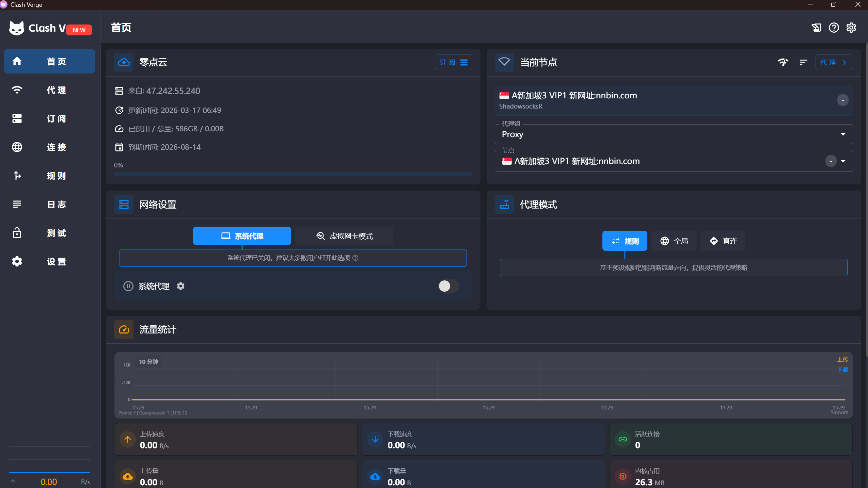Image resolution: width=868 pixels, height=488 pixels.
Task: Click the 内核占用 26.3 MB stat card
Action: tap(731, 474)
